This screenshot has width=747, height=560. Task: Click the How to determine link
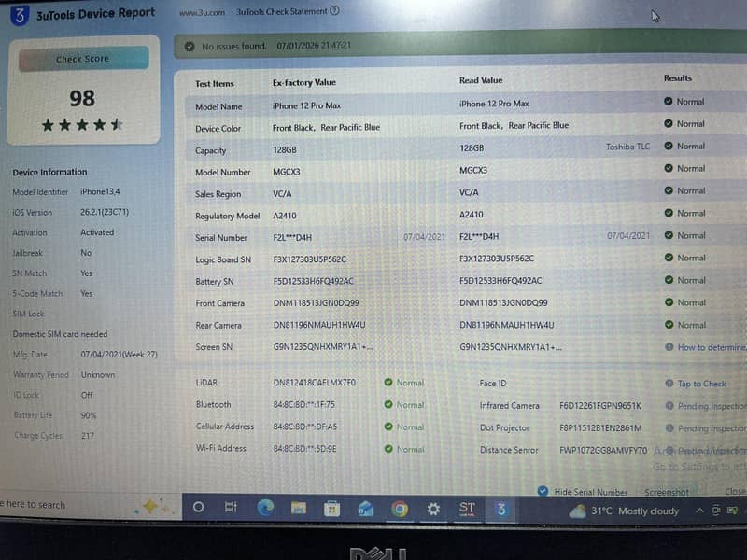point(712,347)
